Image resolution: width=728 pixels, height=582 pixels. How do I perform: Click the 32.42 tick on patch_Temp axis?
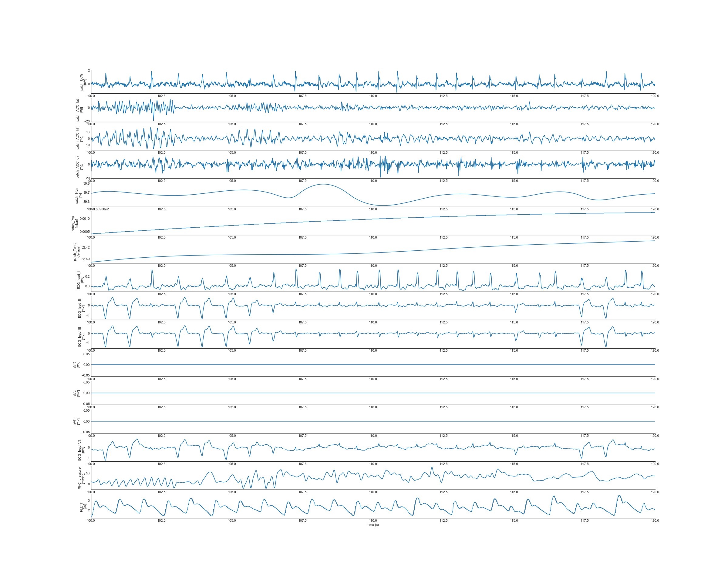(x=86, y=247)
